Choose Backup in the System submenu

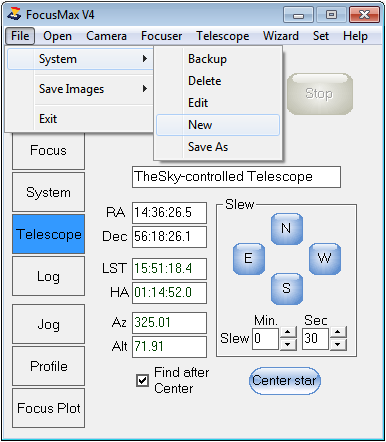[218, 59]
